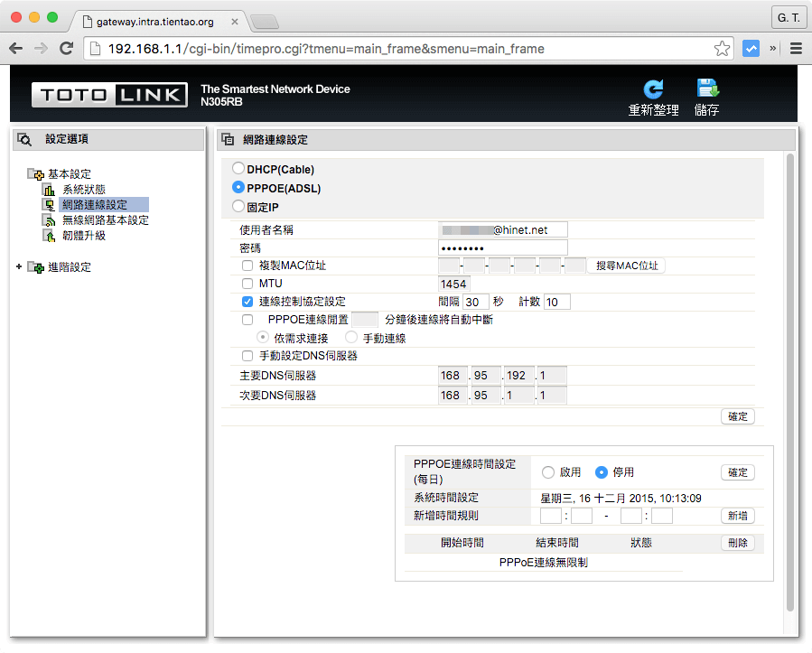The height and width of the screenshot is (653, 812).
Task: Click the 使用者名稱 input field
Action: coord(503,230)
